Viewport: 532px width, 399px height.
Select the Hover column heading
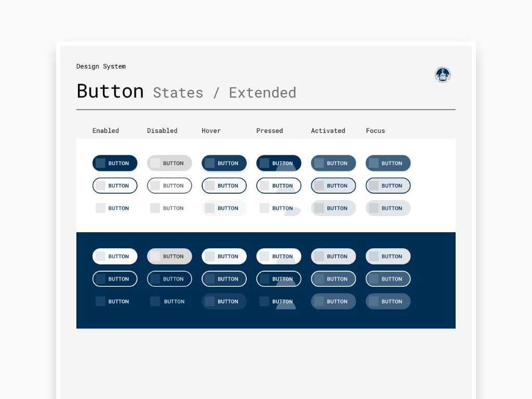(x=211, y=130)
